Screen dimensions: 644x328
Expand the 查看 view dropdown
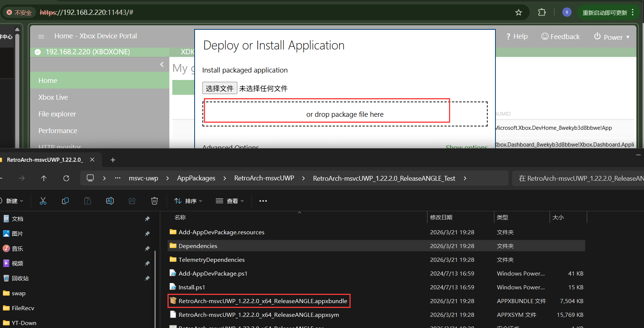click(x=230, y=201)
